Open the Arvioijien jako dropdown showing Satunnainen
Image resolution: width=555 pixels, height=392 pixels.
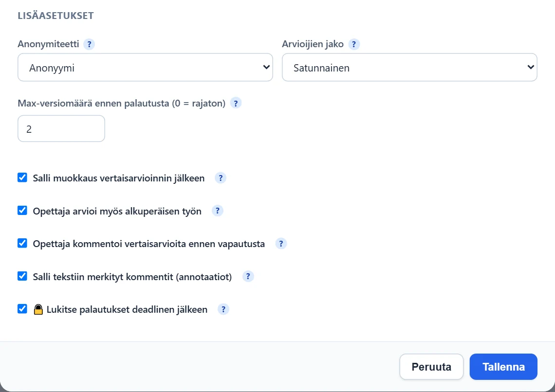[409, 67]
